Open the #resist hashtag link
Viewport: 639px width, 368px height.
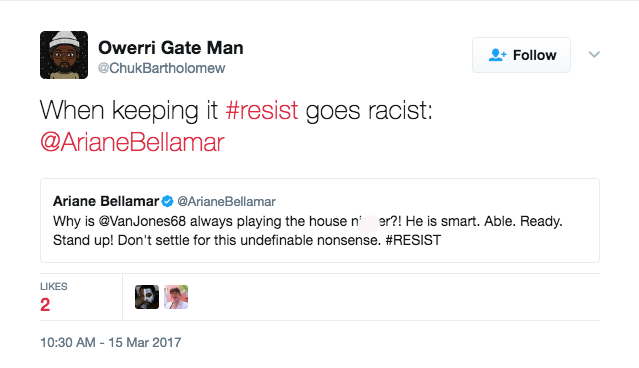tap(262, 110)
